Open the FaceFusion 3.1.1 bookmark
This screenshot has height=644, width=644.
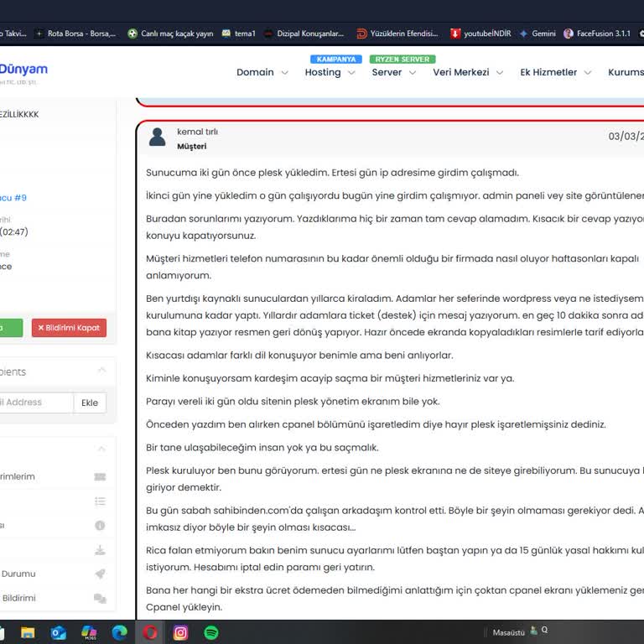(x=597, y=34)
